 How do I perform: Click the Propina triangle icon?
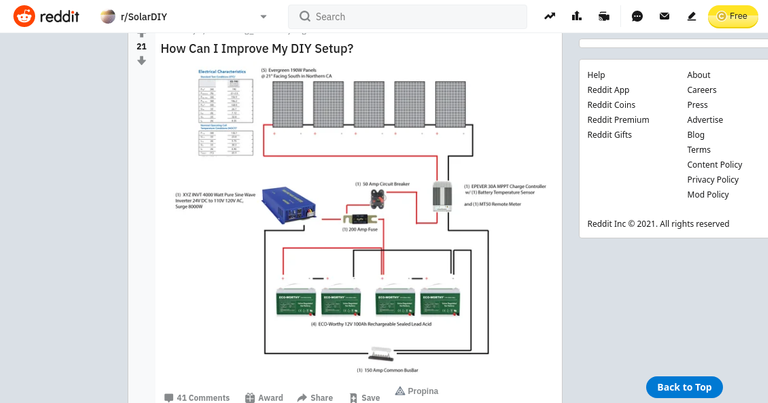(400, 391)
